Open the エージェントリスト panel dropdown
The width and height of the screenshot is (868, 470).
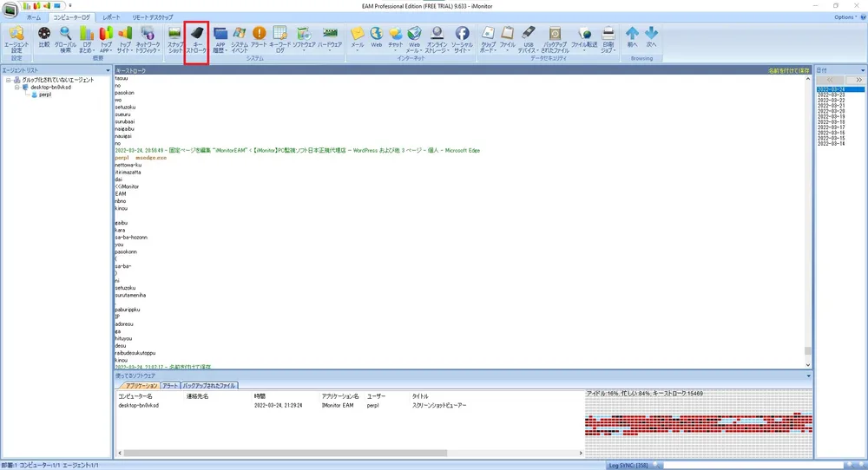(108, 70)
